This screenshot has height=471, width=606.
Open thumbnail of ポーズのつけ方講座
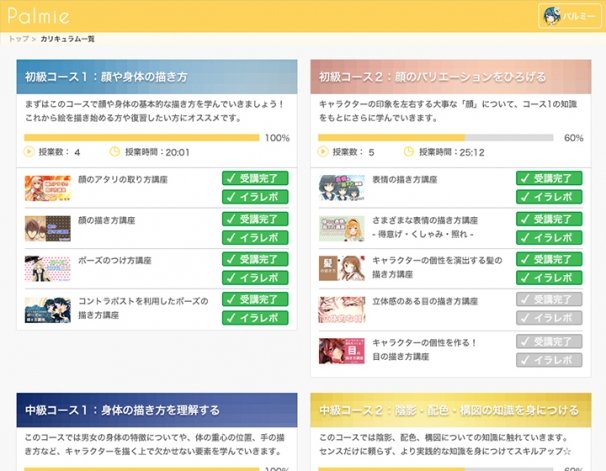click(48, 269)
